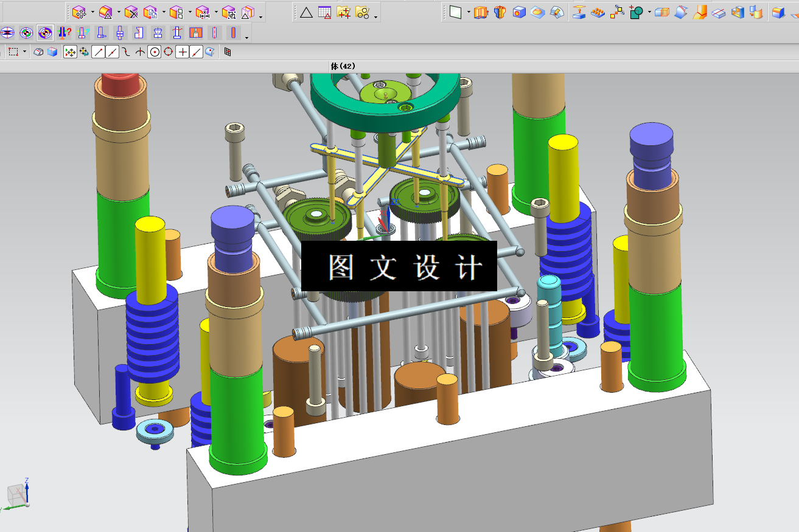Click the cube icon with triangle underneath
This screenshot has width=799, height=532.
105,12
